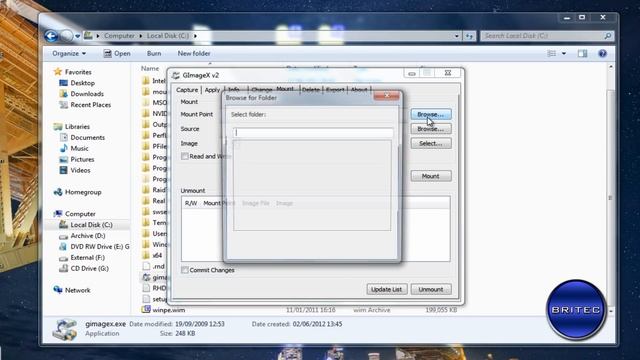
Task: Click Open in the Explorer toolbar
Action: point(117,53)
